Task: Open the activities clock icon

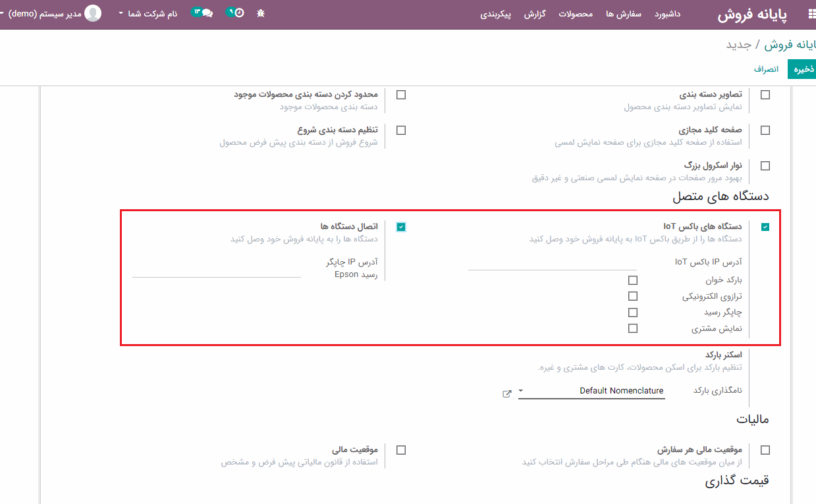Action: point(238,13)
